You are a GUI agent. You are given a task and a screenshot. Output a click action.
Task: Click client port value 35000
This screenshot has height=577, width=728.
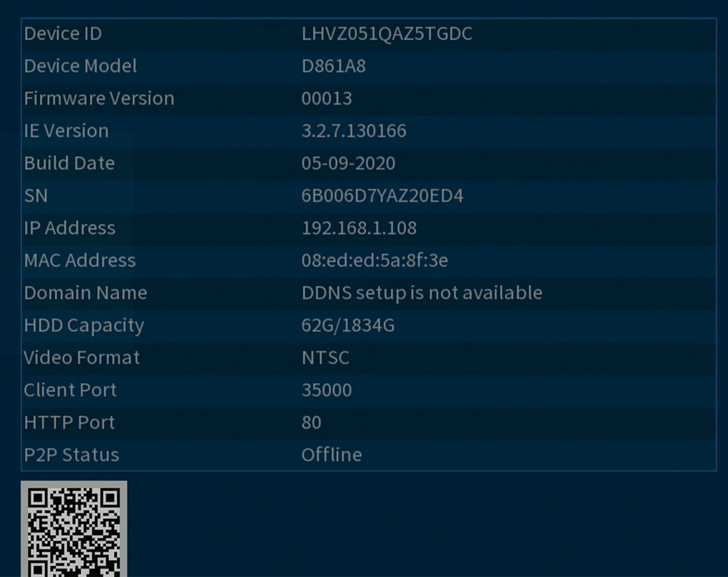[x=326, y=390]
